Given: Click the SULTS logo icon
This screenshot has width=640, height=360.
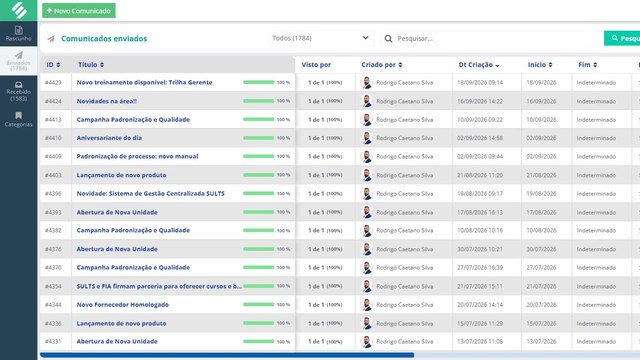Looking at the screenshot, I should coord(18,10).
